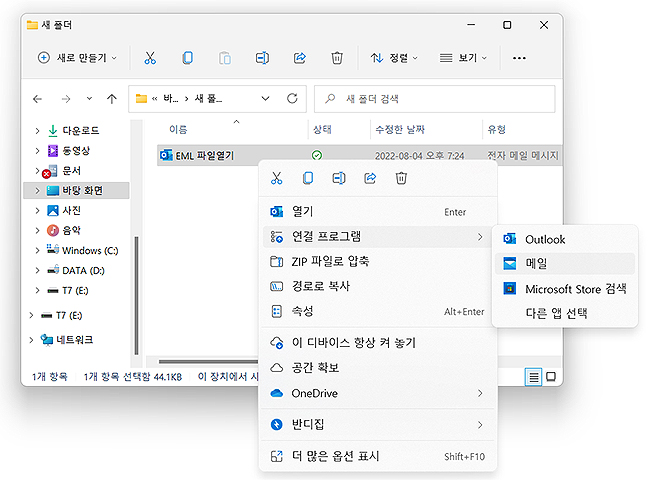Sort by the 이름 column header

(x=178, y=130)
